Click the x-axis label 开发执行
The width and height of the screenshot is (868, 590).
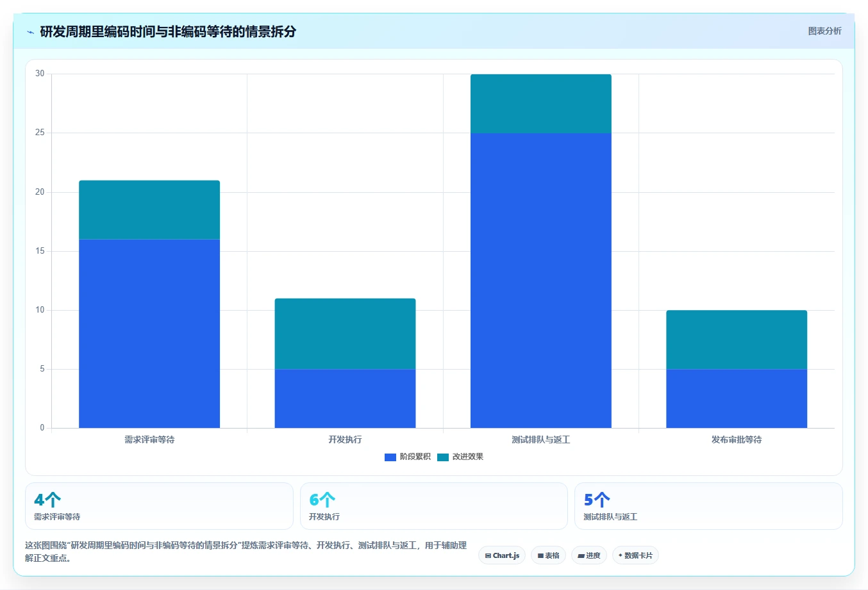(x=345, y=439)
